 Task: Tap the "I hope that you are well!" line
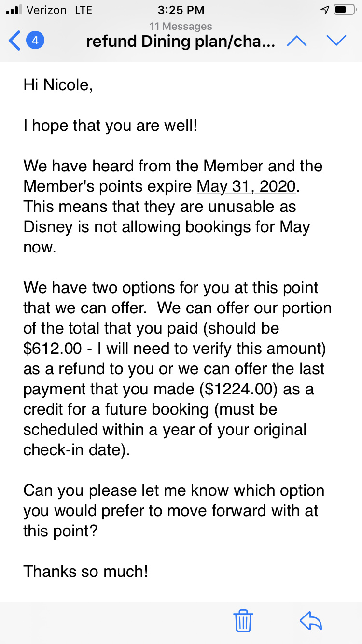[x=111, y=126]
